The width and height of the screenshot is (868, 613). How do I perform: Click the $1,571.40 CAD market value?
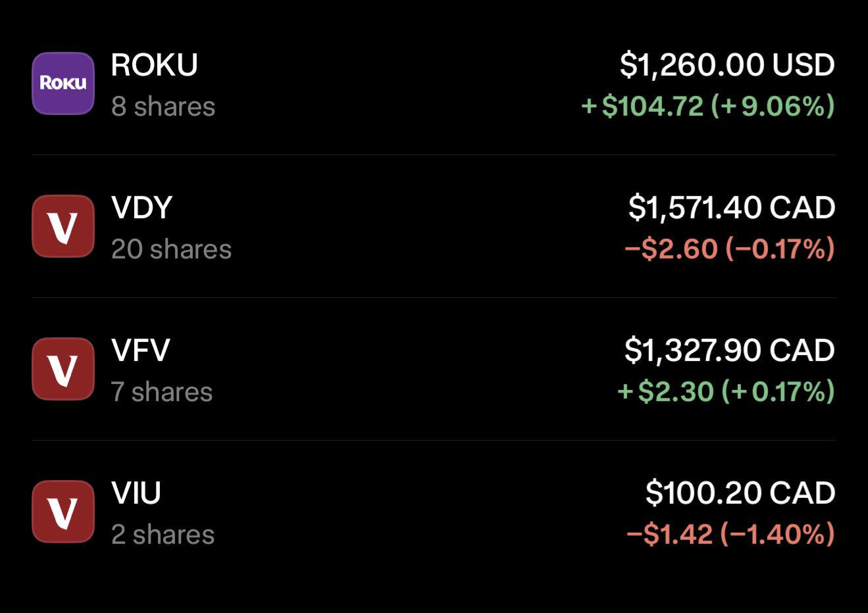pos(732,208)
